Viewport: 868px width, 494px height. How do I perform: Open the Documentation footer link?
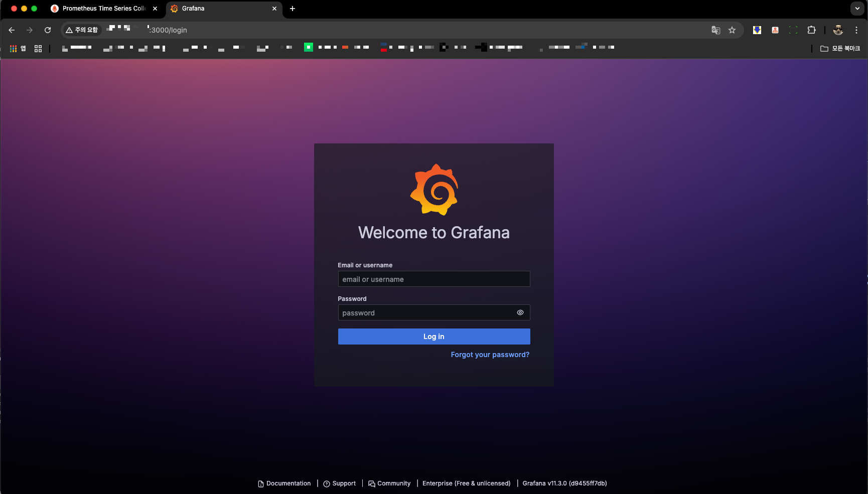tap(284, 483)
